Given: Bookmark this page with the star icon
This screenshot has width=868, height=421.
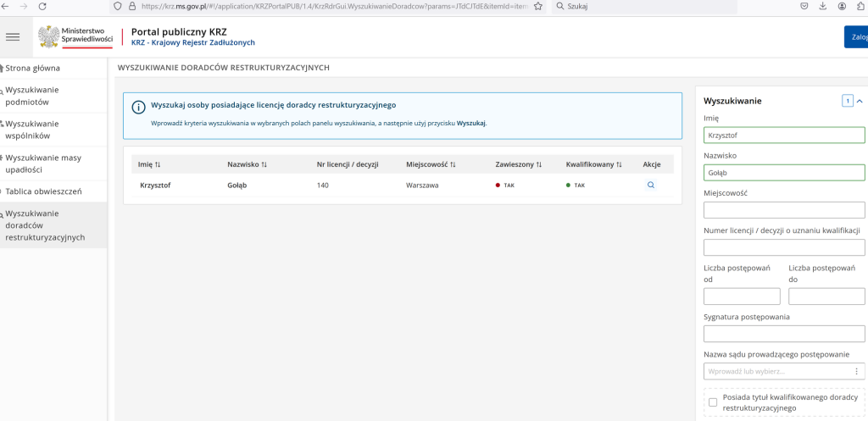Looking at the screenshot, I should (x=537, y=6).
